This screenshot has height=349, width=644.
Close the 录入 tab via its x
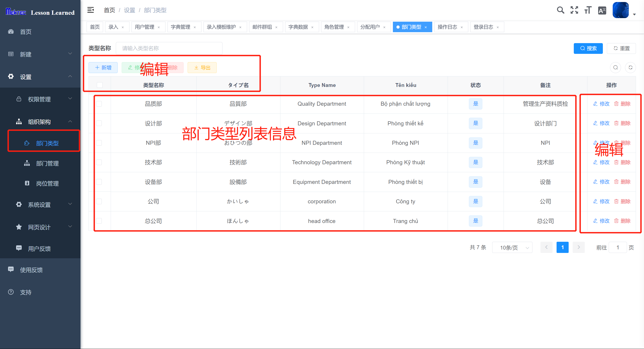[x=123, y=27]
